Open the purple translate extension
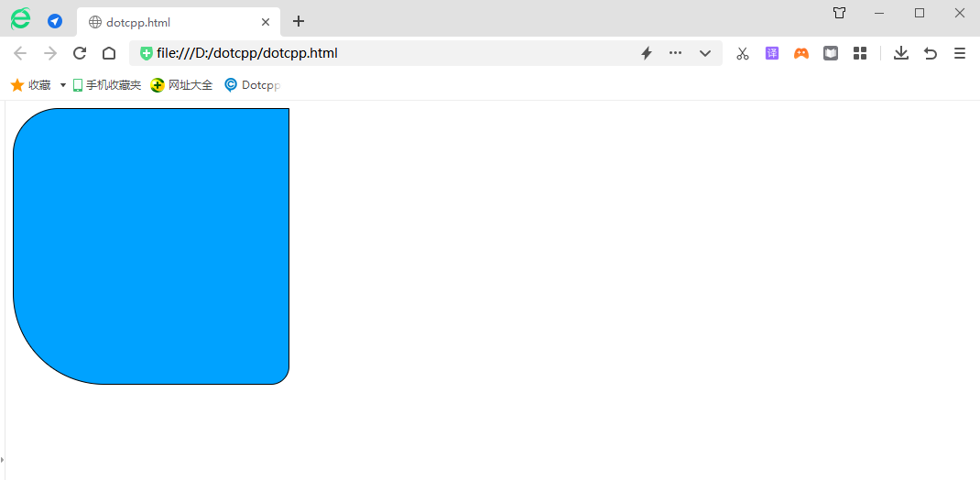Image resolution: width=980 pixels, height=480 pixels. click(772, 53)
